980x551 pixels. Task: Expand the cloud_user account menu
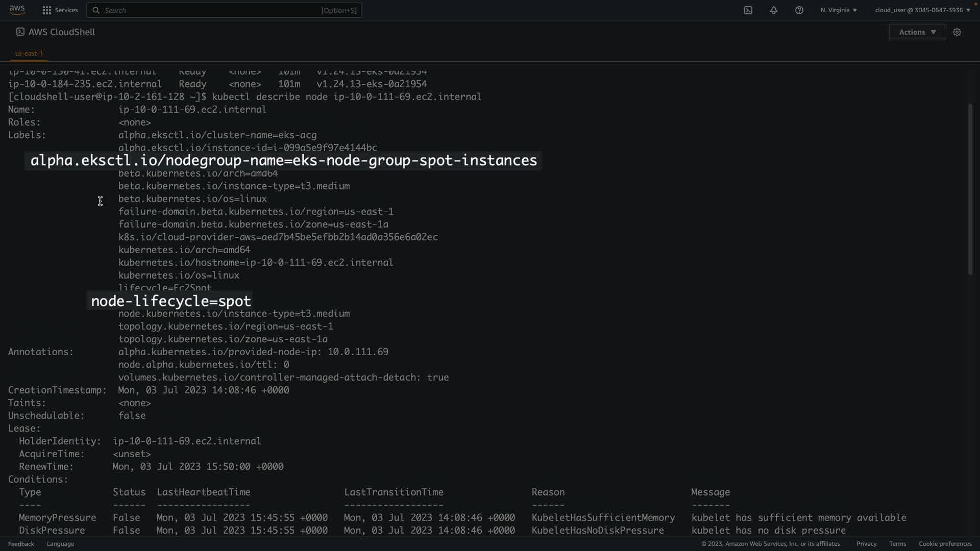coord(922,10)
